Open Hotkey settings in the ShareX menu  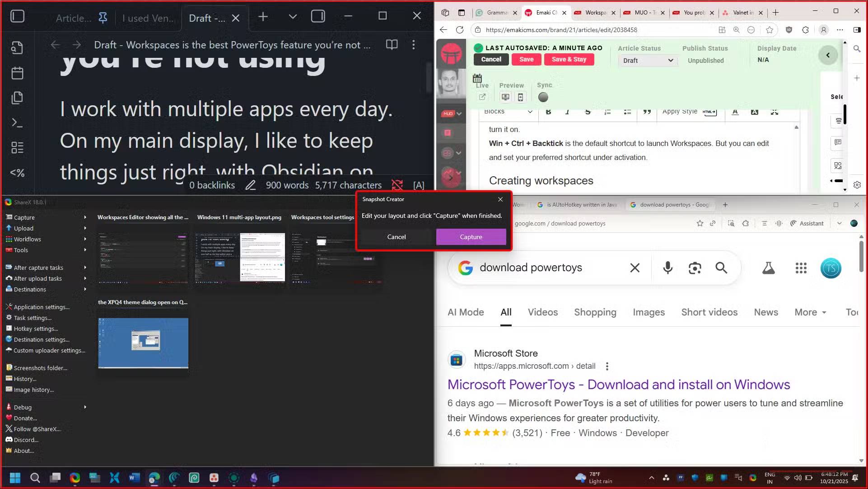pyautogui.click(x=35, y=329)
